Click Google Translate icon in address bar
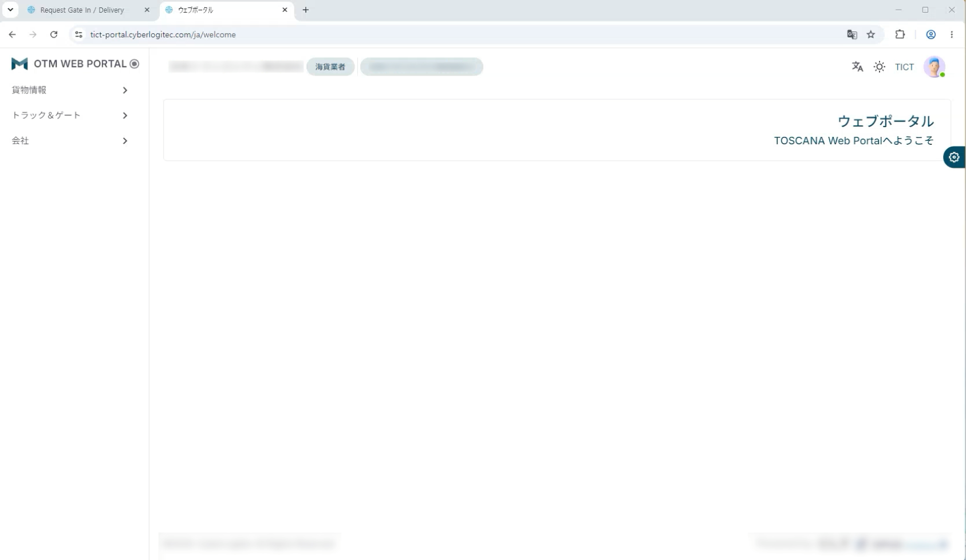 tap(852, 34)
